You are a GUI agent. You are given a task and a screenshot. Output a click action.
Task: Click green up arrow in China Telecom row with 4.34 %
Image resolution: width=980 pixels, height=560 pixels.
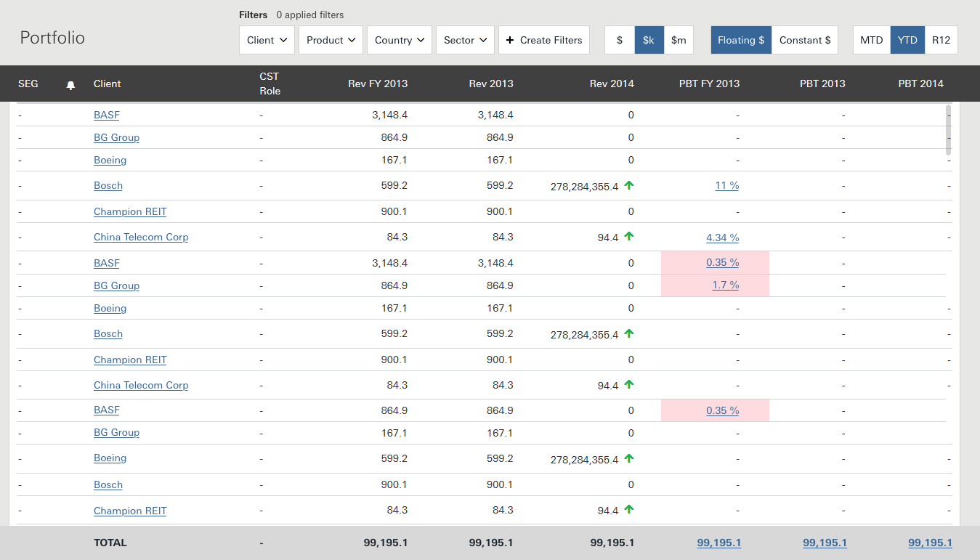629,236
